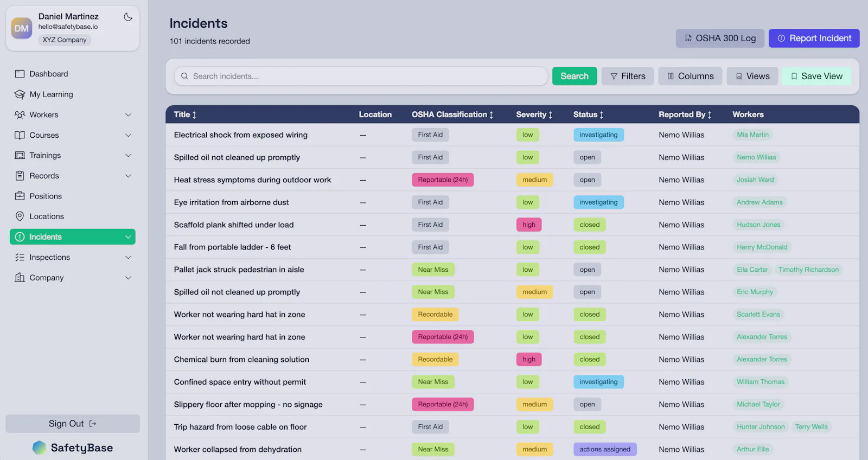
Task: Expand the Trainings menu chevron
Action: coord(129,155)
